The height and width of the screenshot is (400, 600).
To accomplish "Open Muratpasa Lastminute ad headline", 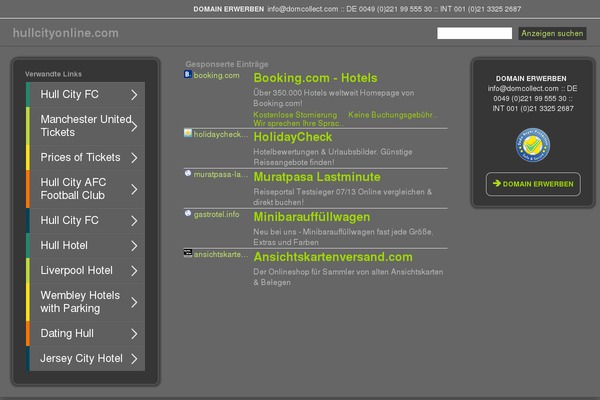I will pos(317,177).
